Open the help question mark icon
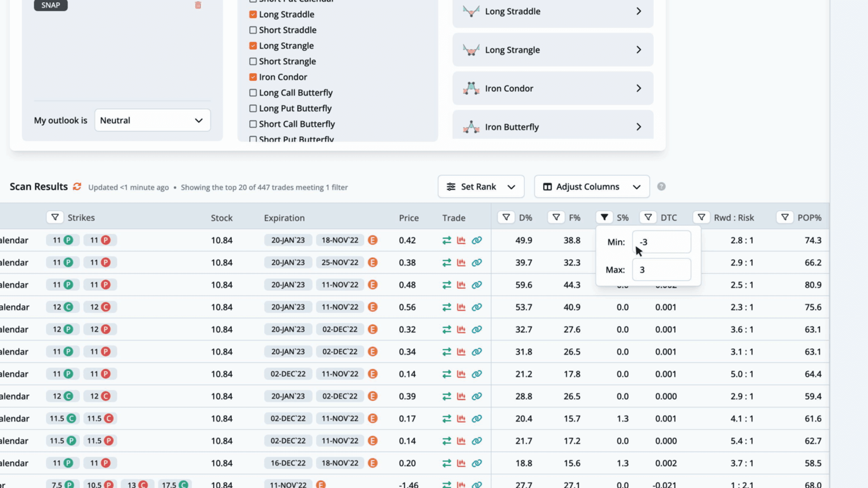The height and width of the screenshot is (488, 868). click(661, 187)
